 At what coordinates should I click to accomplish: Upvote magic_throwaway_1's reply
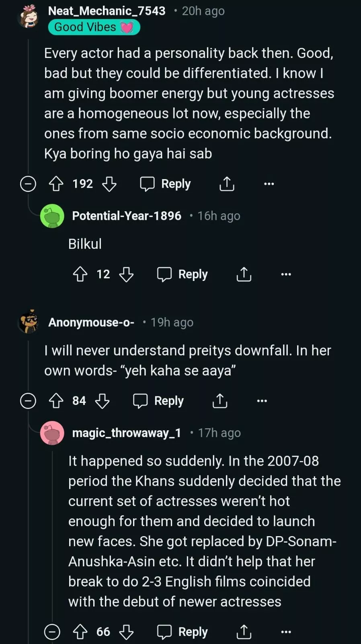click(x=80, y=632)
